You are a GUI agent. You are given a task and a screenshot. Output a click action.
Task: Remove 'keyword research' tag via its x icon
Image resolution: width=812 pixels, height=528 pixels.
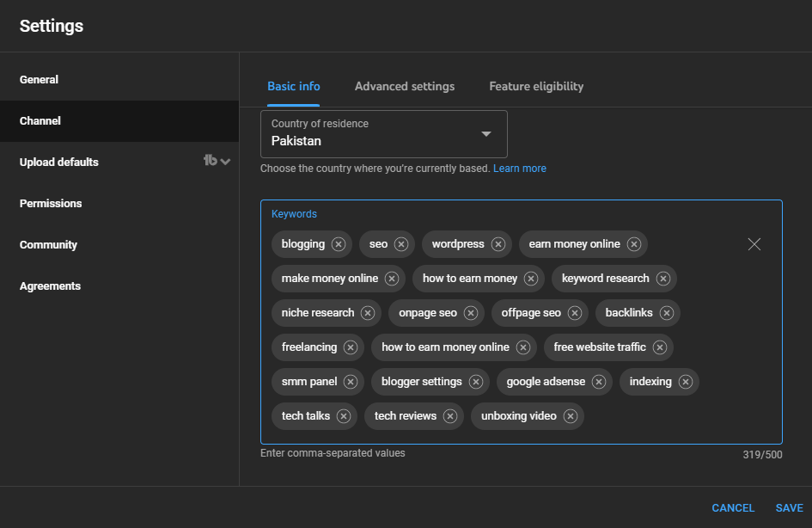click(663, 279)
